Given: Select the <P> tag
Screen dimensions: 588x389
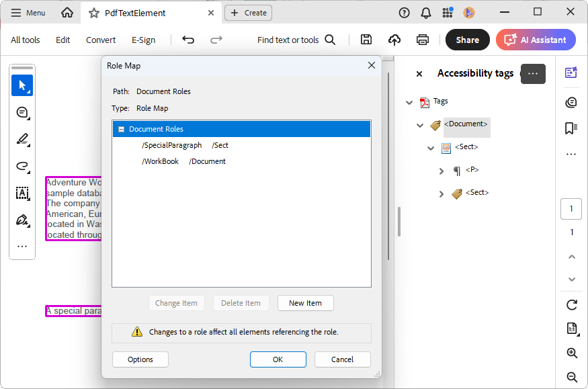Looking at the screenshot, I should pos(472,170).
